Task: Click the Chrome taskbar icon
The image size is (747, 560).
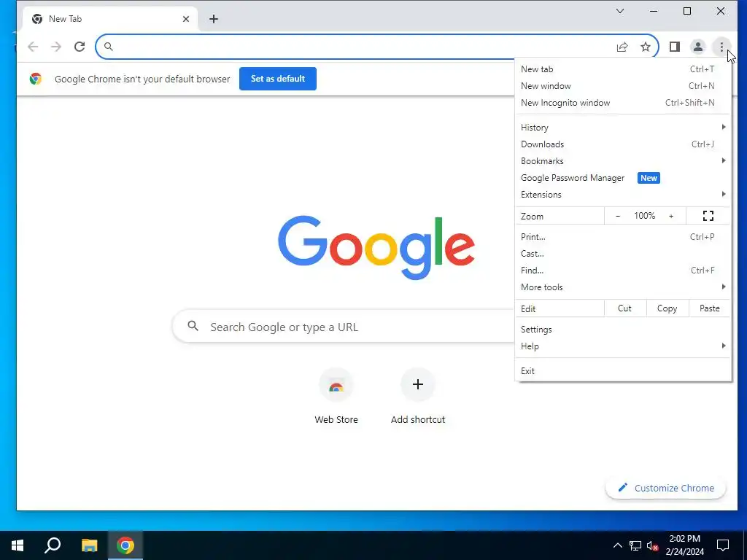Action: 125,545
